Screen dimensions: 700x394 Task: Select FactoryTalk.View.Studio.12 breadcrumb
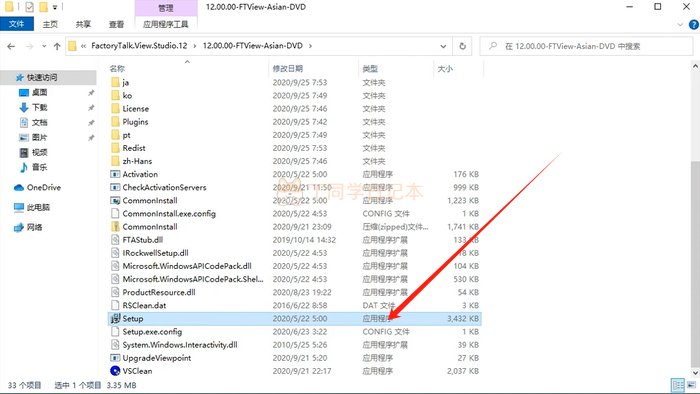click(x=139, y=46)
